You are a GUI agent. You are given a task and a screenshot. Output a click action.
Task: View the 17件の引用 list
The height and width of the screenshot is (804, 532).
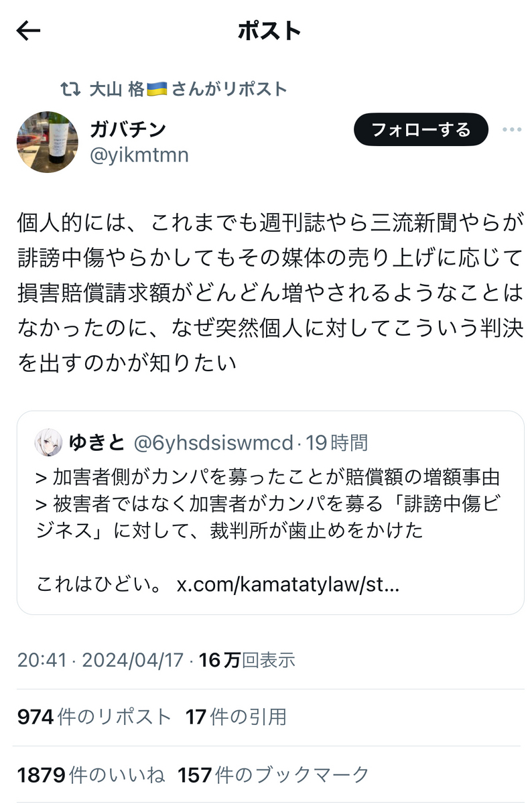(236, 718)
